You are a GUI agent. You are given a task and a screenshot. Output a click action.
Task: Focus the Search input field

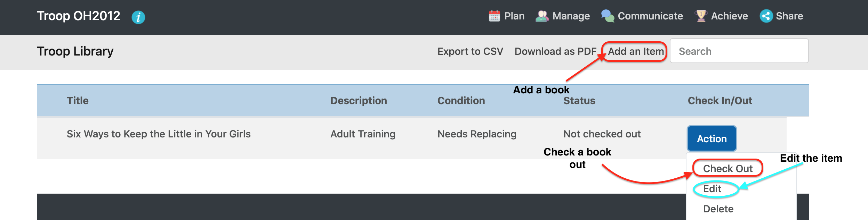click(x=739, y=51)
